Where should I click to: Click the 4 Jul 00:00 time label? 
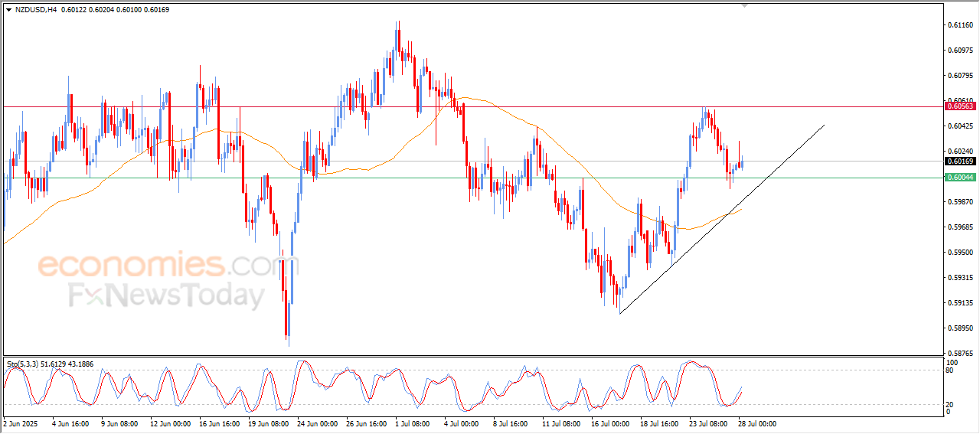[462, 423]
